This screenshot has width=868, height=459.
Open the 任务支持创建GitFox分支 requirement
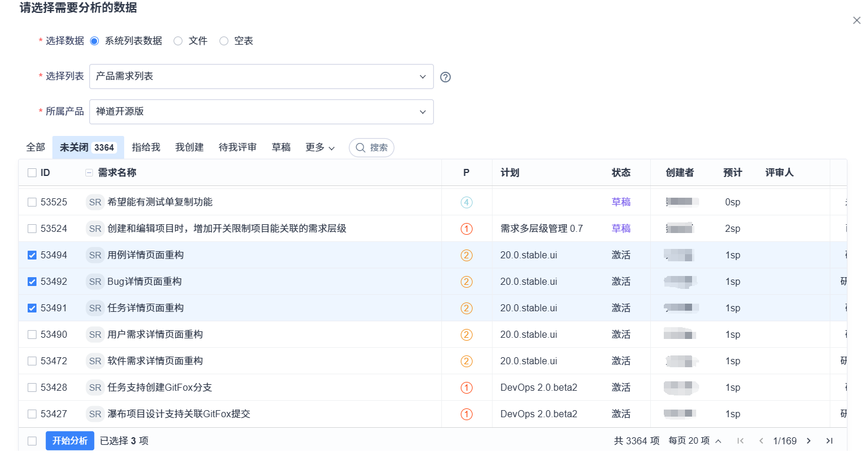coord(159,388)
